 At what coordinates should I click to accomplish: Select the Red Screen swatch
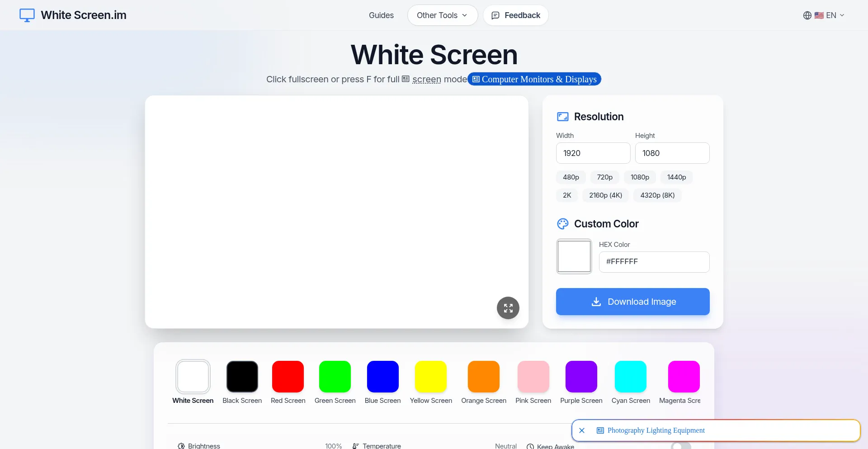tap(288, 377)
